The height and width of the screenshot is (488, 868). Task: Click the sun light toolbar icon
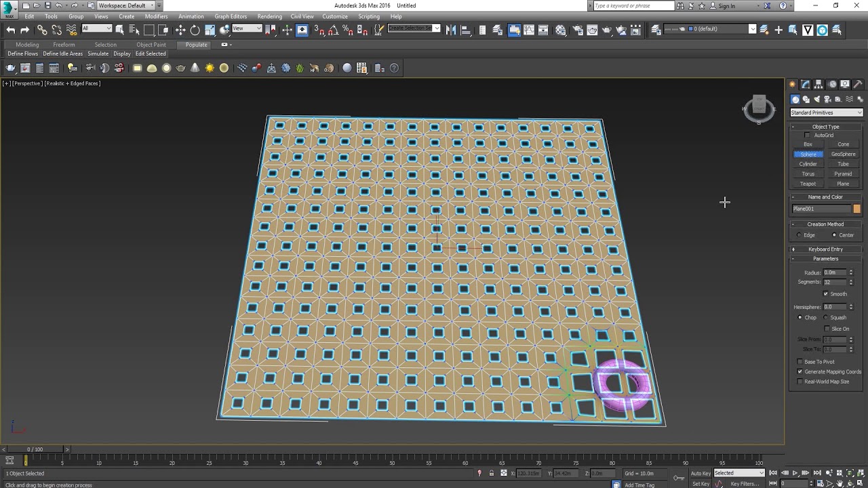coord(210,68)
